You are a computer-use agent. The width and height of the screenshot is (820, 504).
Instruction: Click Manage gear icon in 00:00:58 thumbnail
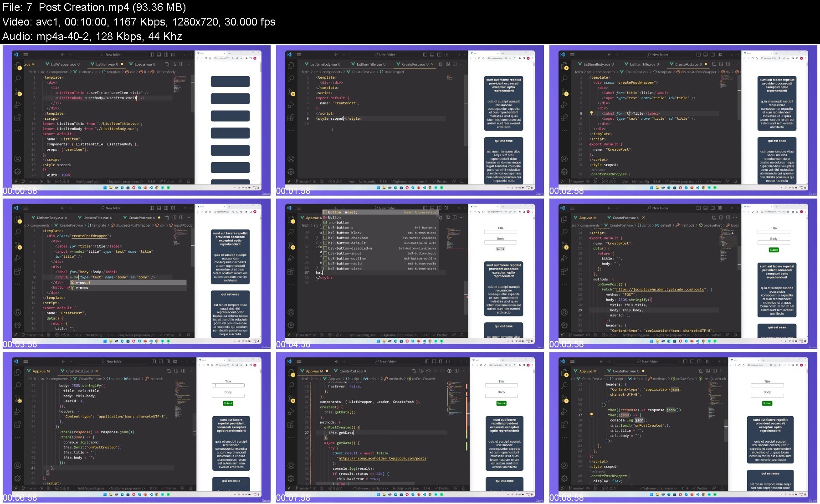point(18,172)
